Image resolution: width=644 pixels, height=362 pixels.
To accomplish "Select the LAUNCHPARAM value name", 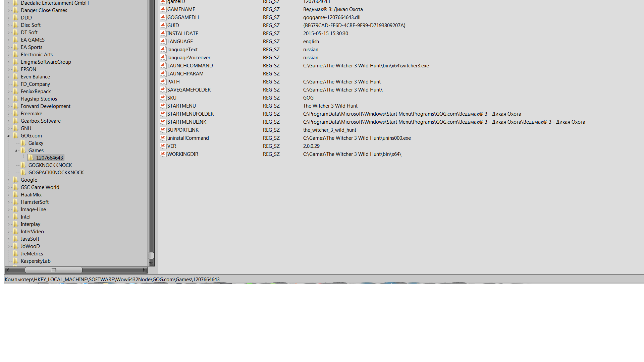I will pyautogui.click(x=185, y=73).
